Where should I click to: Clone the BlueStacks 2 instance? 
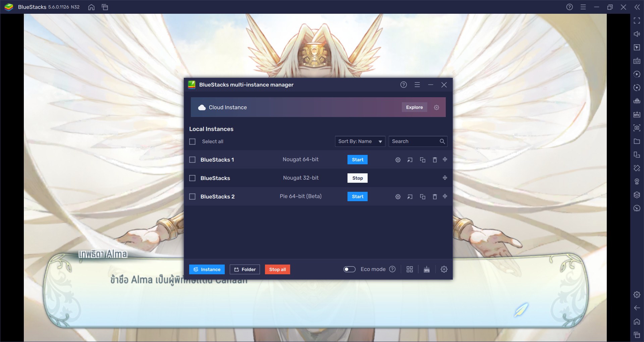(x=423, y=197)
